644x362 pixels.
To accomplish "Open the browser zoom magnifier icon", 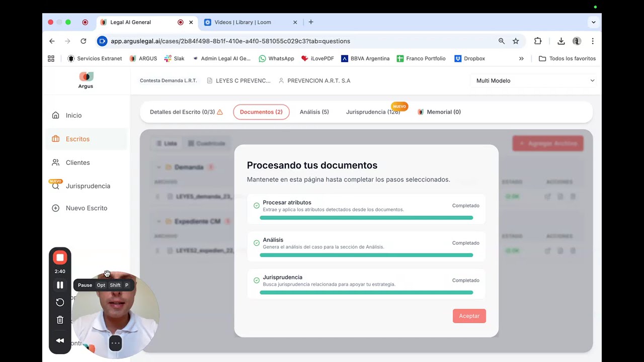I will click(502, 41).
